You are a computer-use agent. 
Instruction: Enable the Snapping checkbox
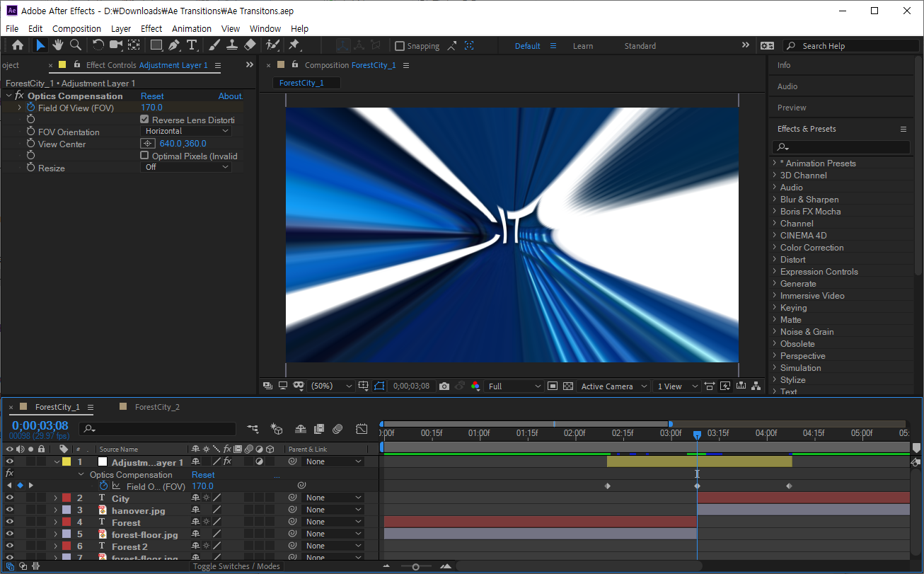click(x=400, y=46)
